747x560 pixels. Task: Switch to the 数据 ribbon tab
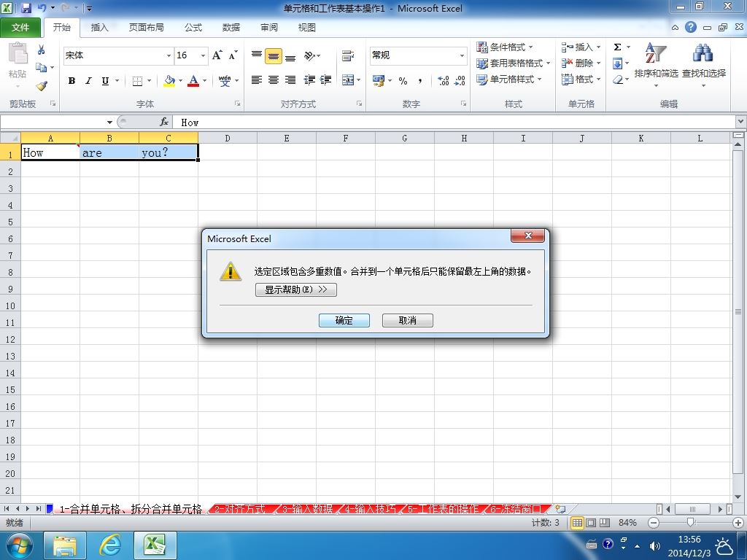point(231,28)
